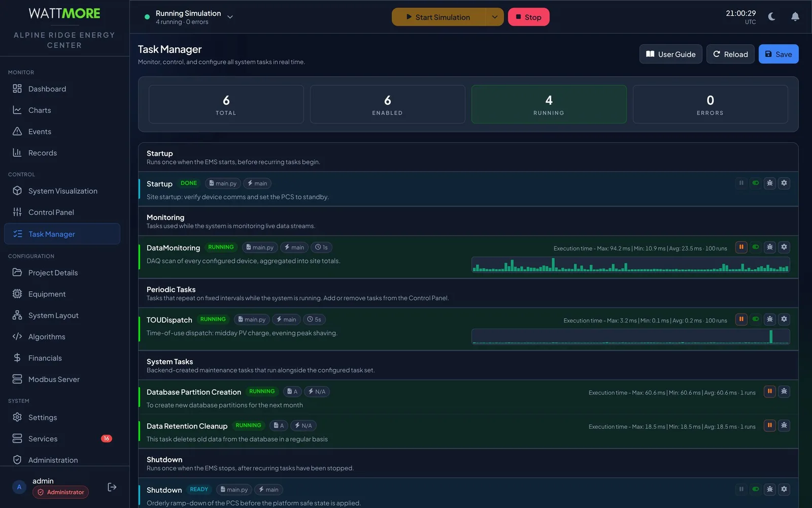Screen dimensions: 812x508
Task: Open the User Guide
Action: [670, 54]
